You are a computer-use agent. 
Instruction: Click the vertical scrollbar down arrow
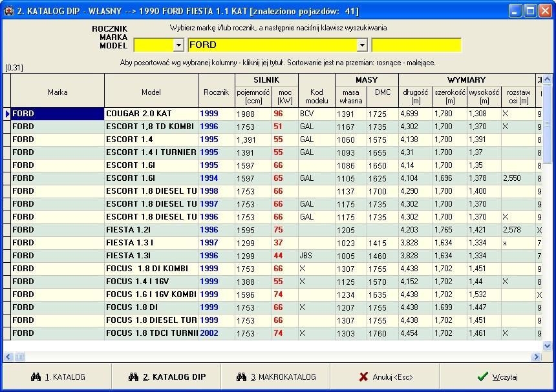point(547,346)
